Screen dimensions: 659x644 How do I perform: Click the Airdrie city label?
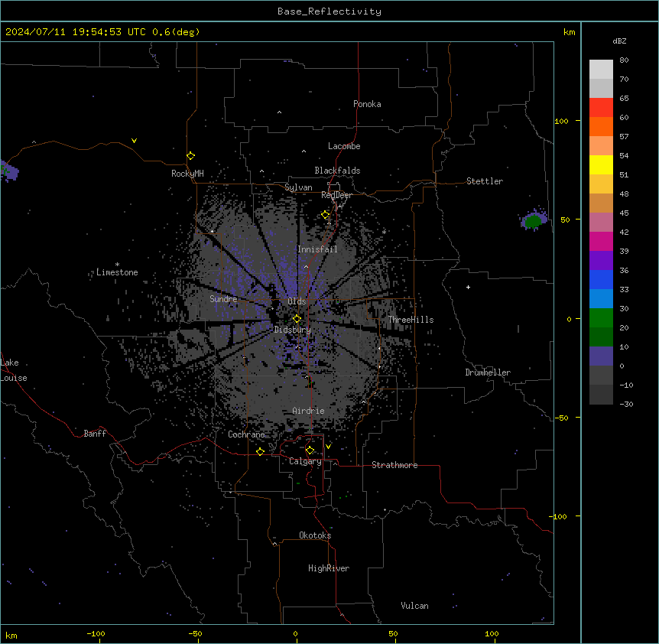[x=309, y=411]
